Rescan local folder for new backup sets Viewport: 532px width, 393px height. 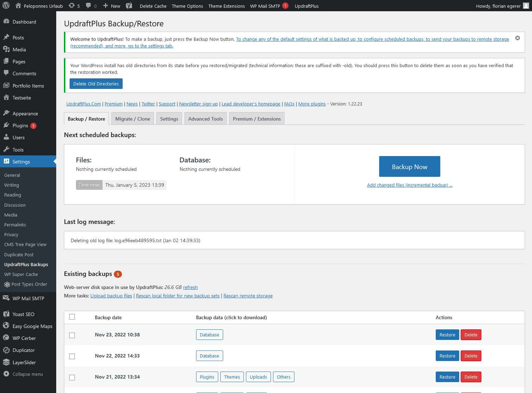(x=178, y=296)
